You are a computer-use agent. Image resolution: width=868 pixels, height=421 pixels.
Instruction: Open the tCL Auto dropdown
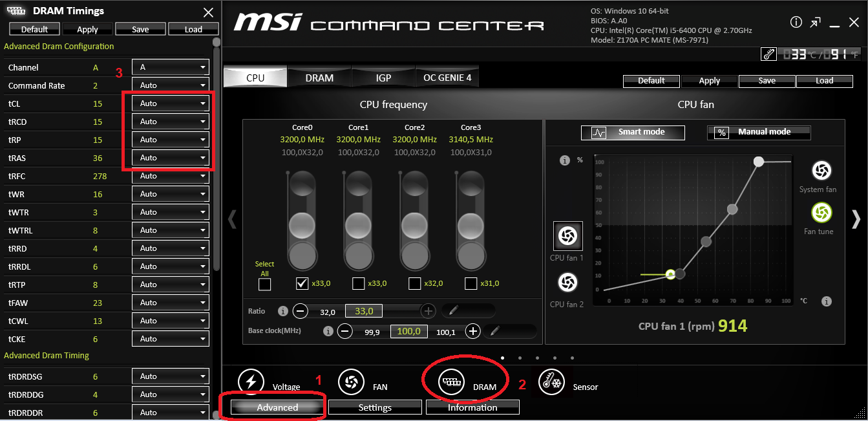click(171, 103)
